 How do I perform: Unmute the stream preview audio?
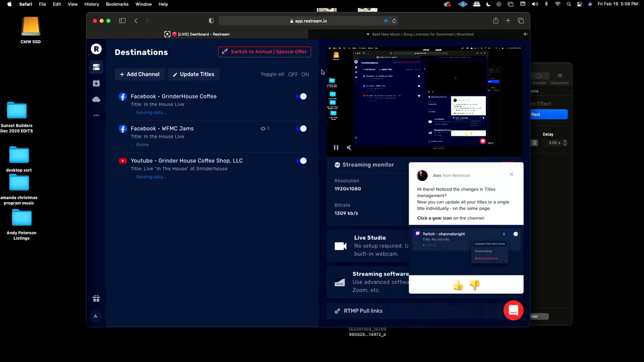click(x=349, y=147)
